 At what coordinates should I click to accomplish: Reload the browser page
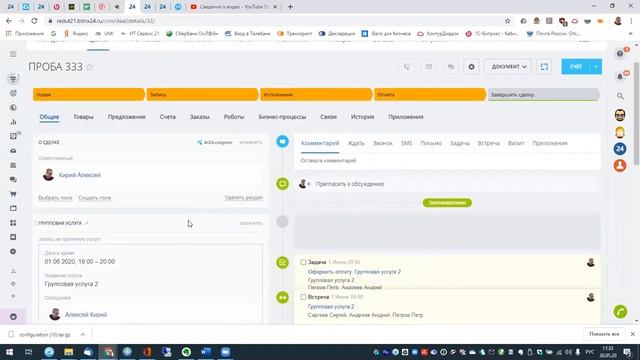pos(34,21)
